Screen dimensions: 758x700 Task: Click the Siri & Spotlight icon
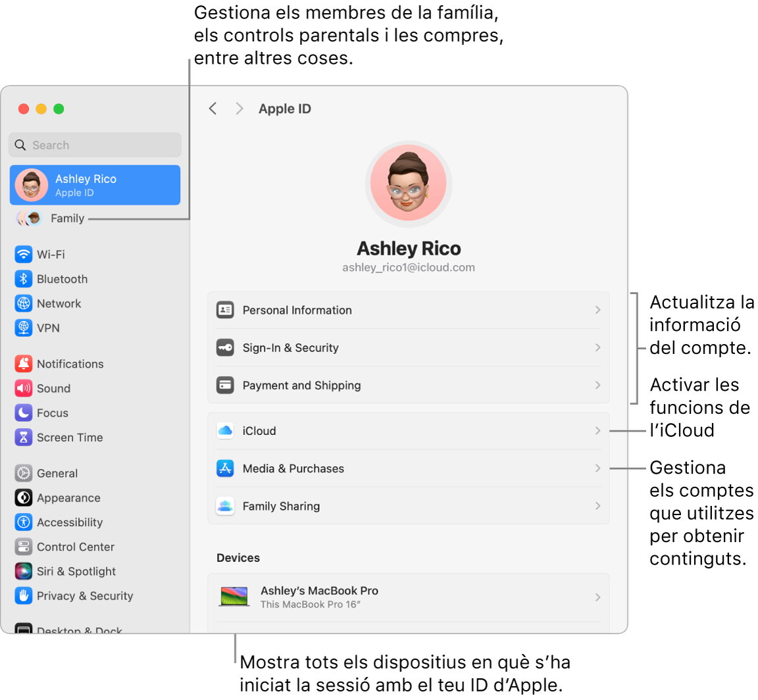coord(23,572)
